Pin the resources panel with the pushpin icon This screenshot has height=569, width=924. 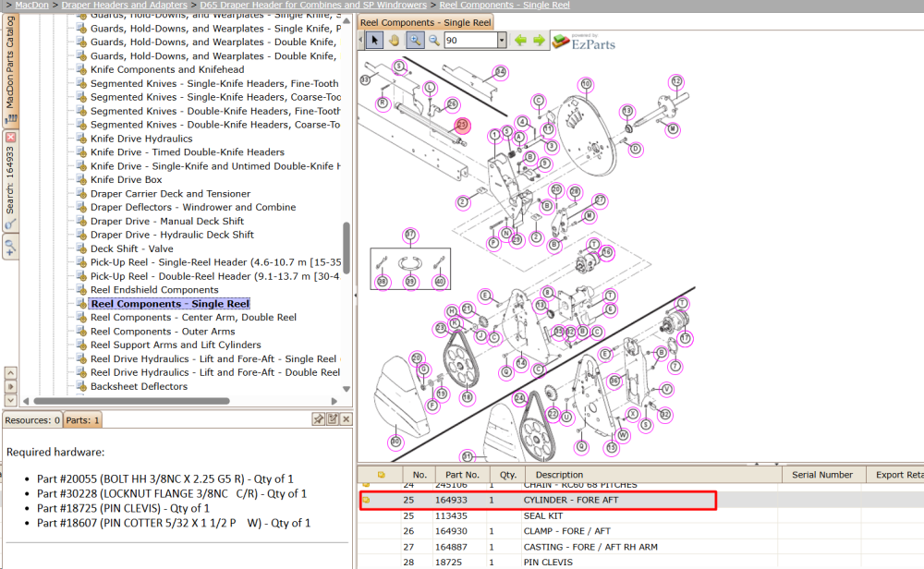click(x=318, y=418)
